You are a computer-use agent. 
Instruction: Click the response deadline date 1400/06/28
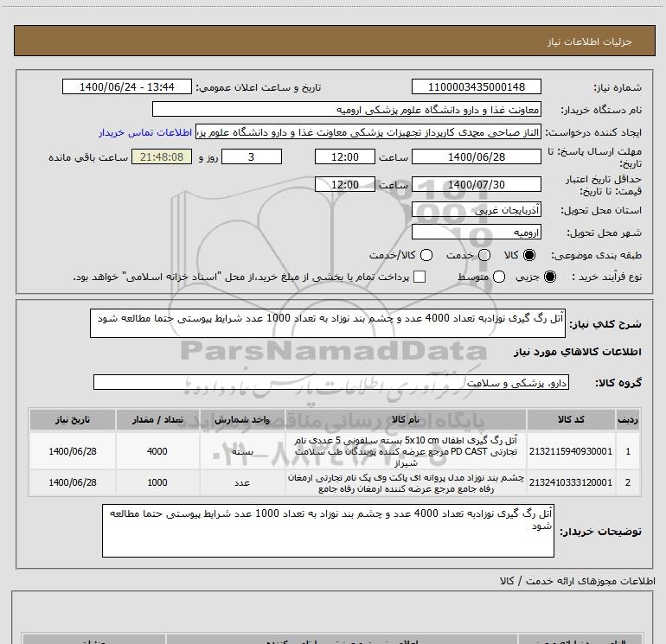coord(477,156)
